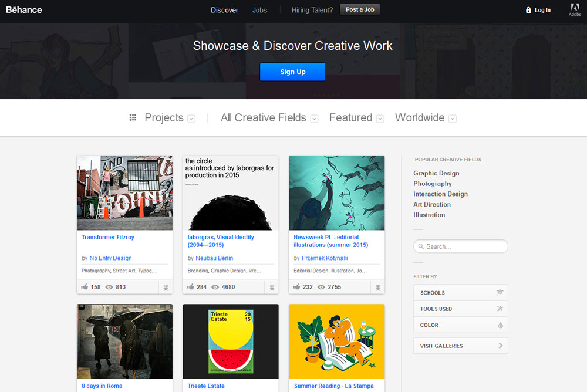Screen dimensions: 587x392
Task: Open the Featured sort dropdown
Action: 380,119
